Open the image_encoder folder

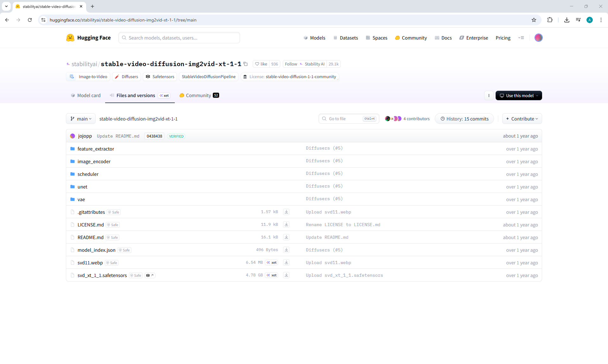click(94, 161)
